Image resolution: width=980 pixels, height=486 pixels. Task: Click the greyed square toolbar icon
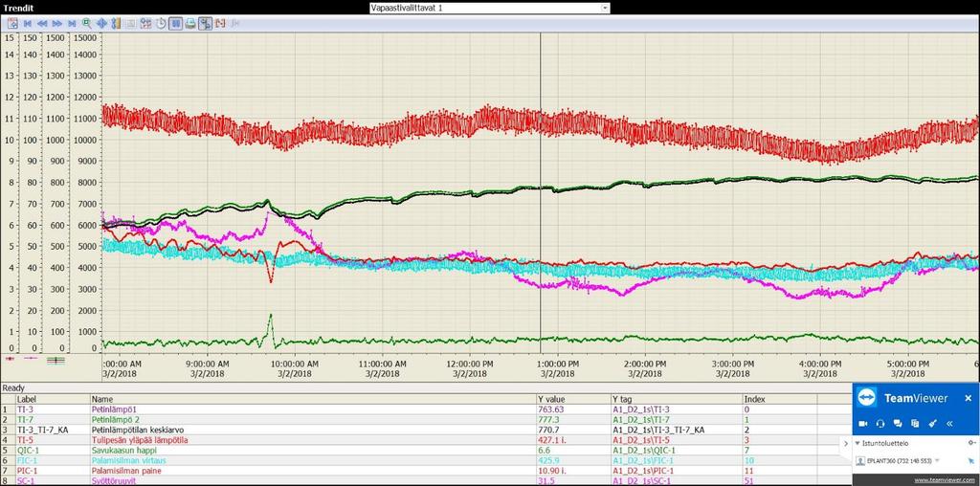130,23
